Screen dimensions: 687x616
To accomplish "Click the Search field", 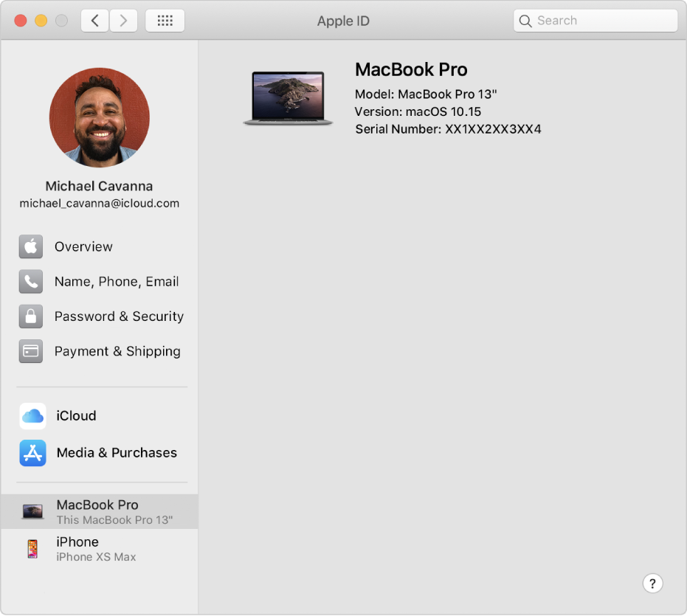I will point(595,21).
